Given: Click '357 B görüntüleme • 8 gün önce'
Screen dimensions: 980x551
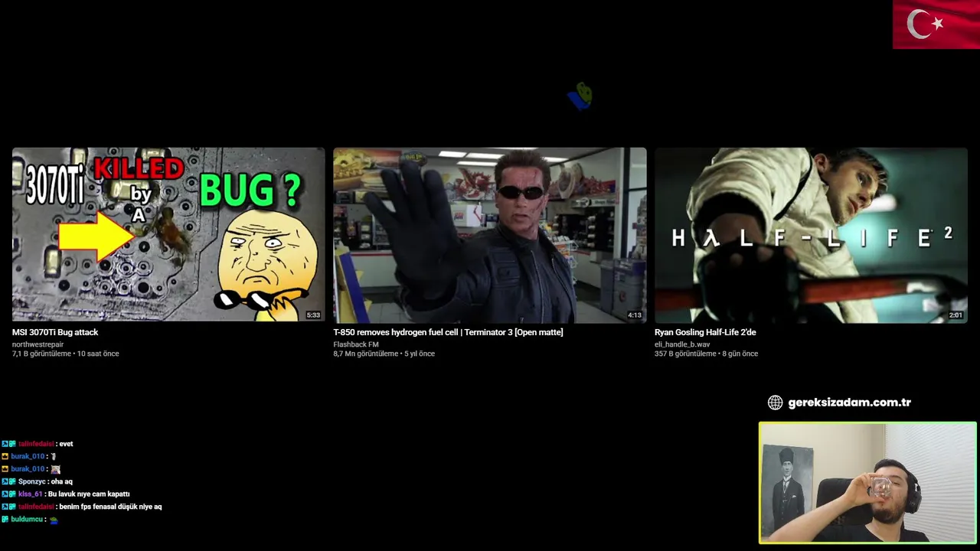Looking at the screenshot, I should tap(706, 354).
